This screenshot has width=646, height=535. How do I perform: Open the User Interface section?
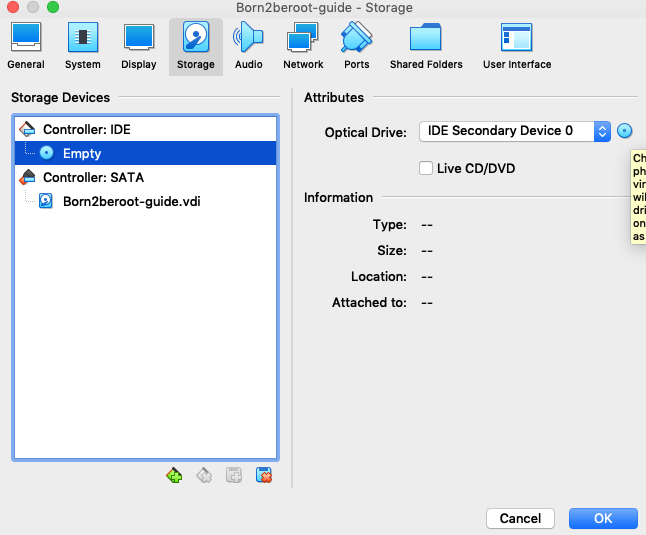click(517, 47)
